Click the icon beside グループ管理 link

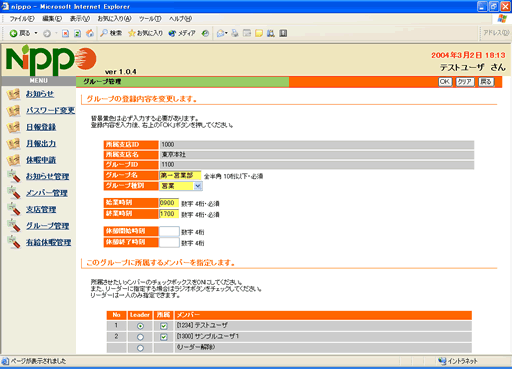(14, 226)
